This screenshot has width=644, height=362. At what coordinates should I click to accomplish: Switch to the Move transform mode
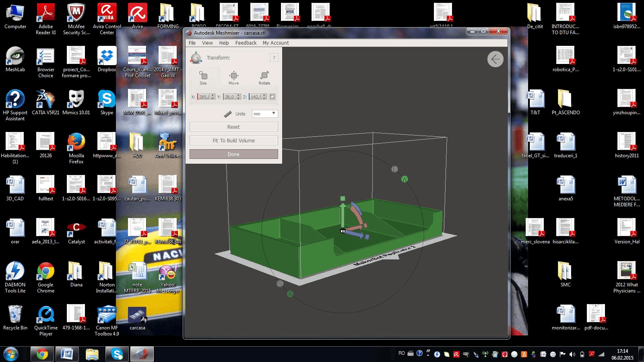pyautogui.click(x=234, y=77)
